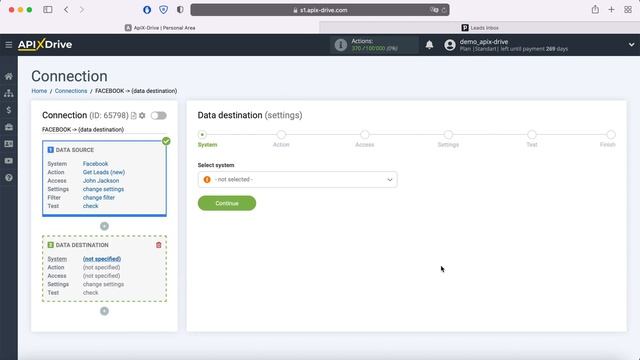The width and height of the screenshot is (640, 360).
Task: Expand the account menu chevron
Action: [x=631, y=44]
